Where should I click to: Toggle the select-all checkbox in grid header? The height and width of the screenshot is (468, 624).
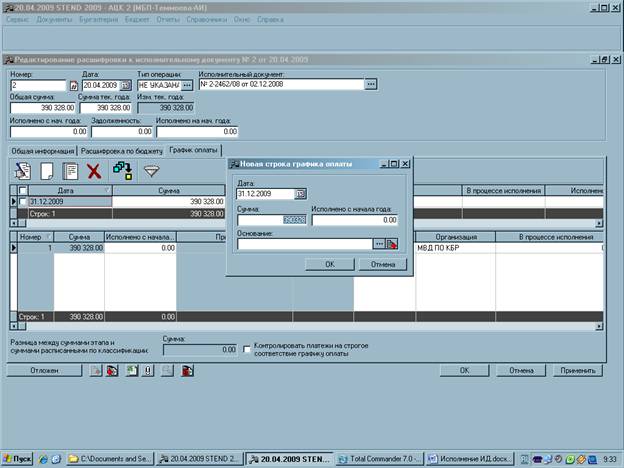22,189
